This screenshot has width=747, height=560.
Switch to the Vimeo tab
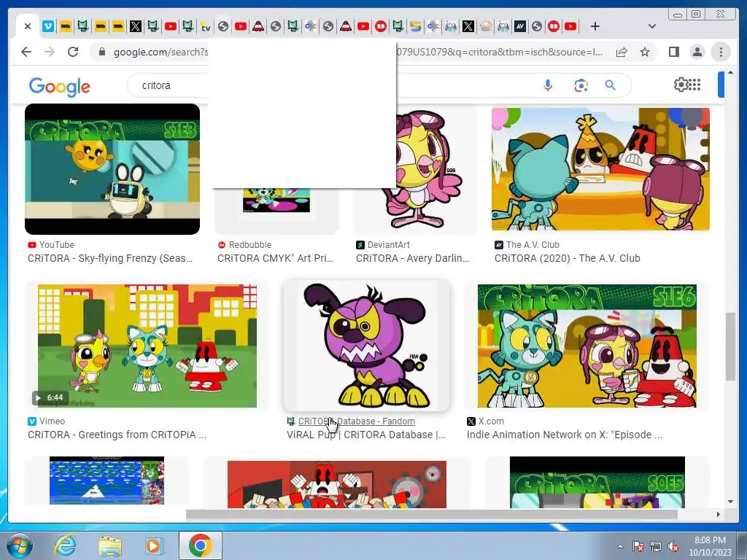pos(48,26)
